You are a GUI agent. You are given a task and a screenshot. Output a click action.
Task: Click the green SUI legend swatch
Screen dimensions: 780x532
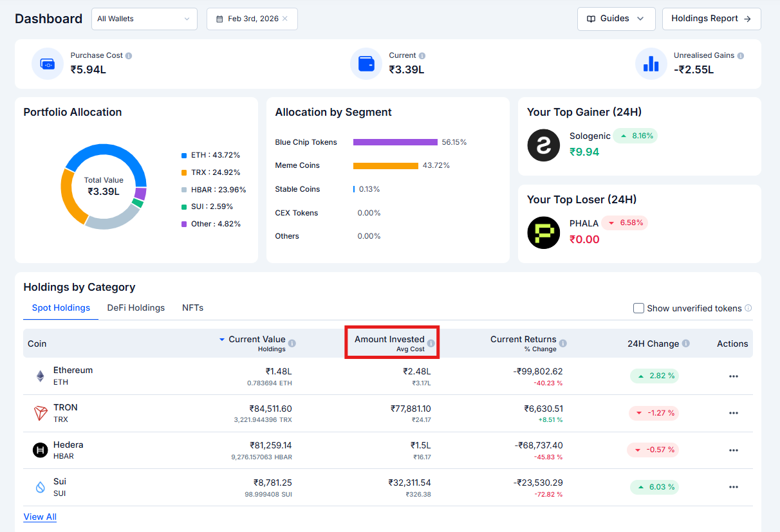pos(184,206)
